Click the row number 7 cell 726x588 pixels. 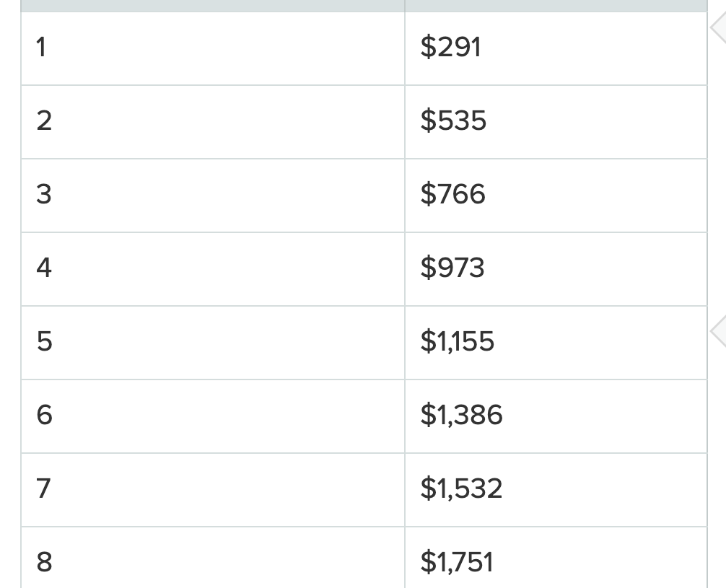click(213, 491)
